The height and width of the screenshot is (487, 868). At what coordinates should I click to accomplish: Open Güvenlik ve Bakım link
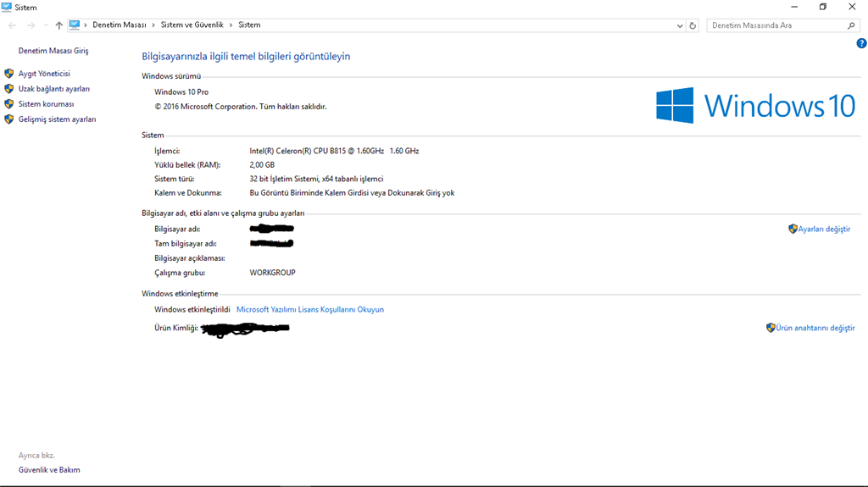[49, 470]
